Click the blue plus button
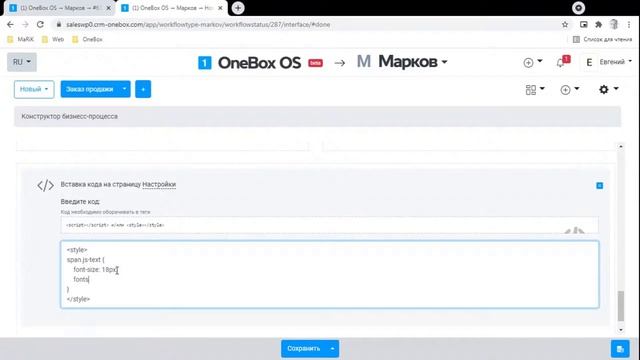This screenshot has height=360, width=640. click(x=143, y=89)
